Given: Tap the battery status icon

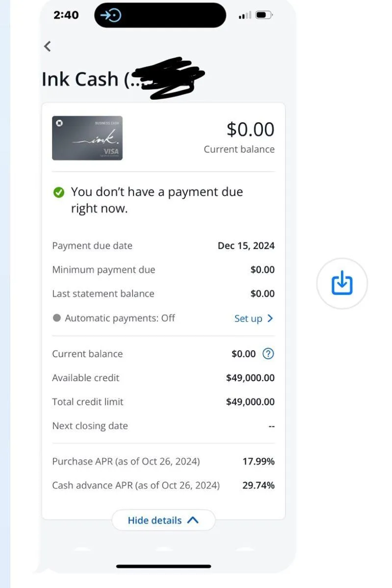Looking at the screenshot, I should click(263, 15).
